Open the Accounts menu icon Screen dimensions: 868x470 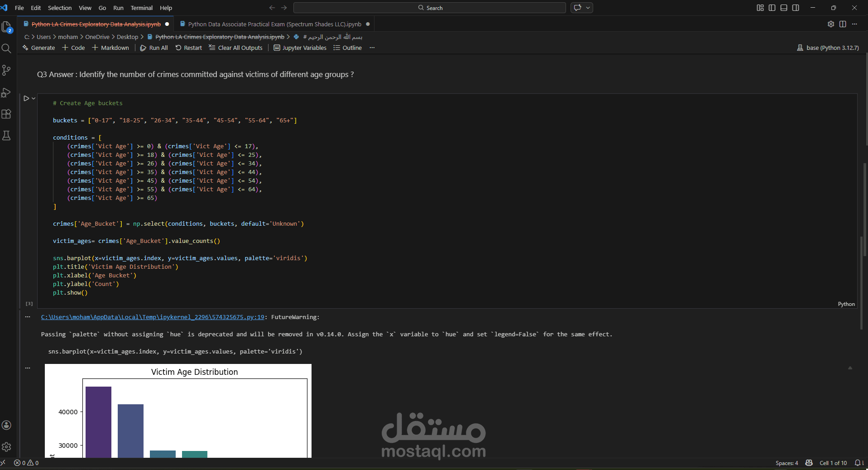(6, 425)
